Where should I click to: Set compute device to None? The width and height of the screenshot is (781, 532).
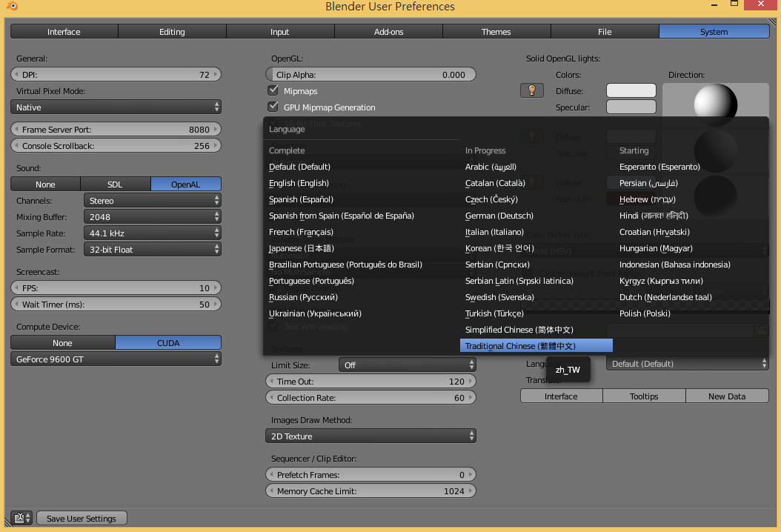[63, 343]
